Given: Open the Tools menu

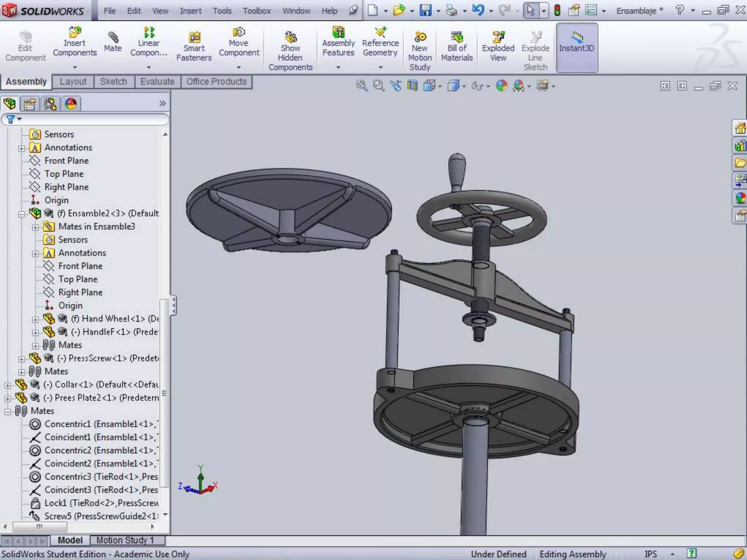Looking at the screenshot, I should point(222,11).
